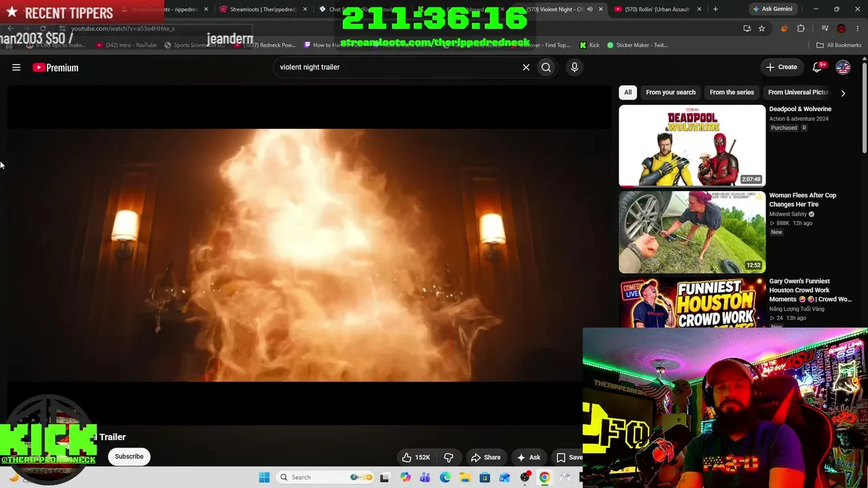Open Microsoft Store from the taskbar
Viewport: 868px width, 488px height.
coord(485,477)
